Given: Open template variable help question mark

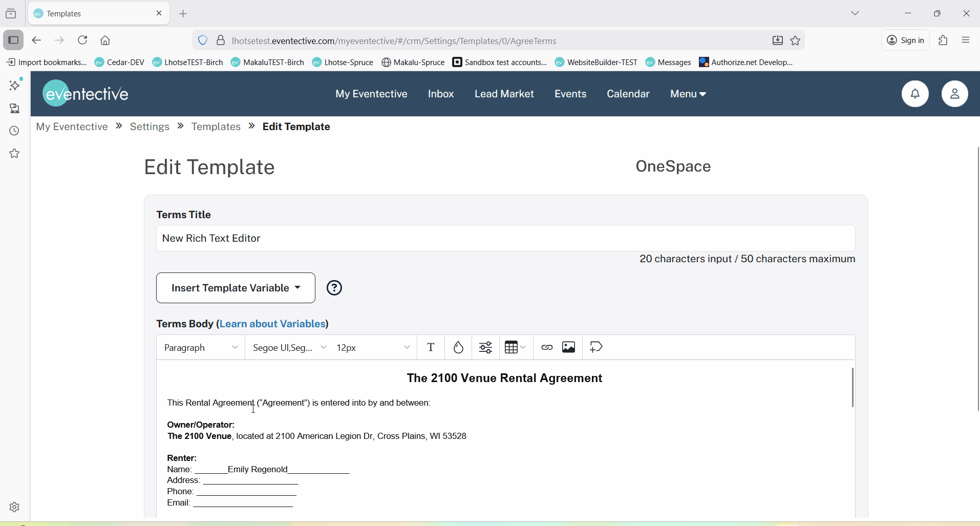Looking at the screenshot, I should point(335,288).
